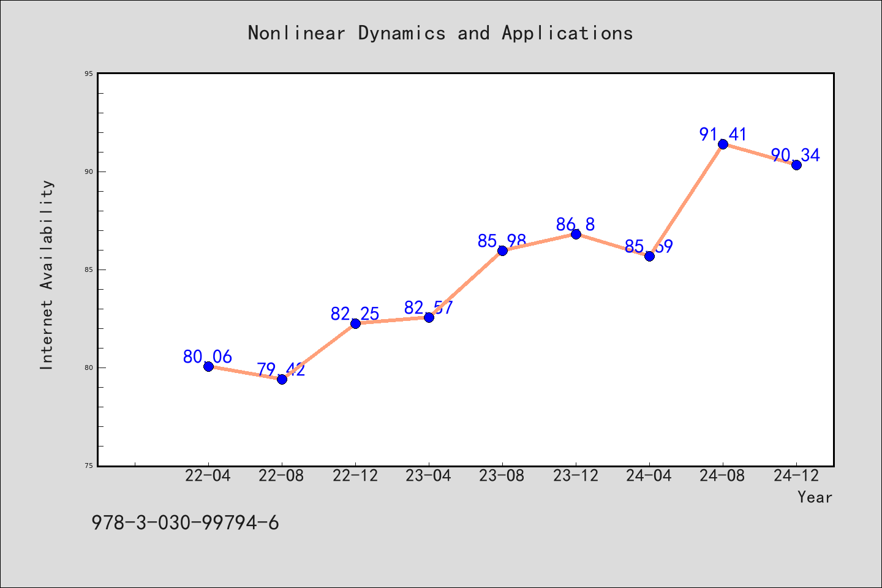Select the x-axis tick label 24-12
The width and height of the screenshot is (882, 588).
[x=796, y=476]
